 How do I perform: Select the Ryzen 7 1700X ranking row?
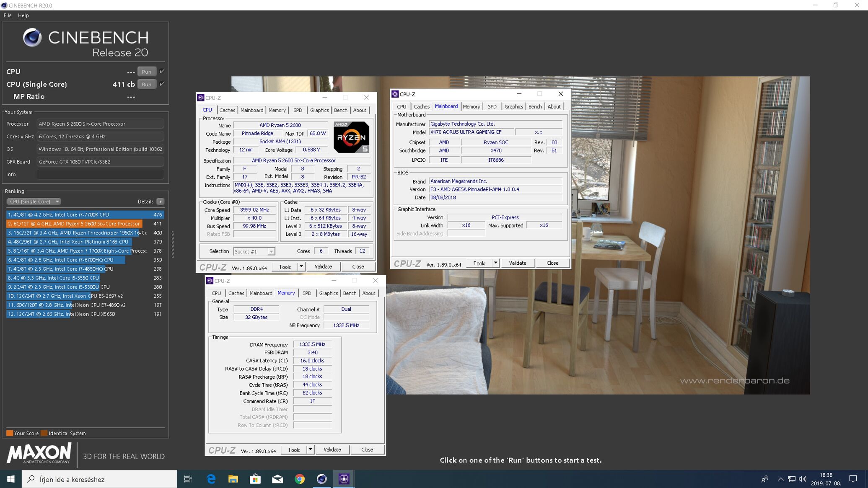[85, 251]
